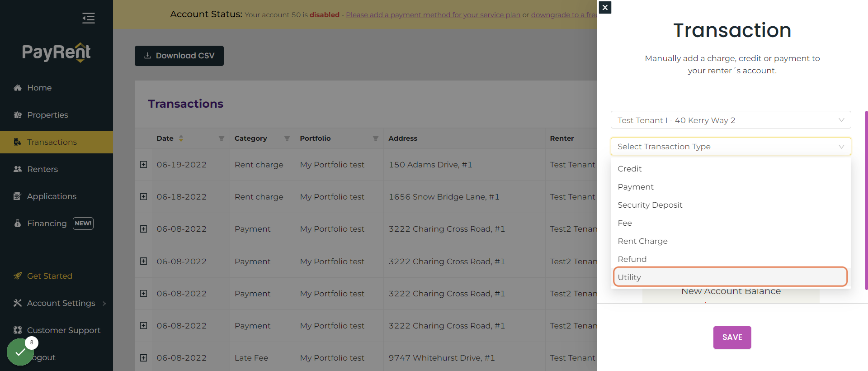Click the NEW! badge beside Financing
The width and height of the screenshot is (868, 371).
(83, 224)
